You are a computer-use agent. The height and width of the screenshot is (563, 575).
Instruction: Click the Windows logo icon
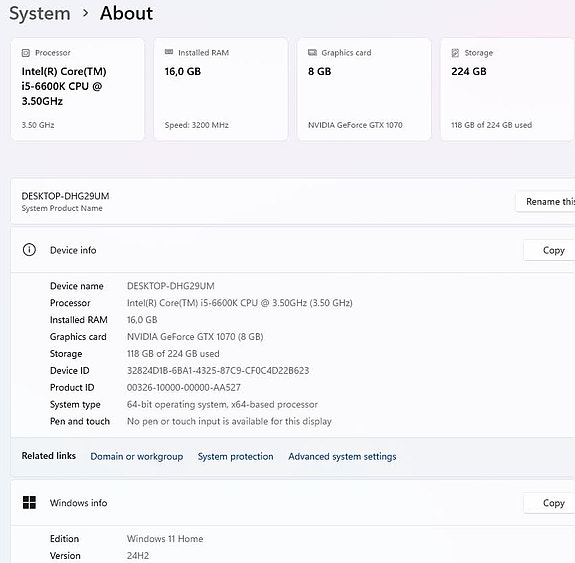click(29, 502)
